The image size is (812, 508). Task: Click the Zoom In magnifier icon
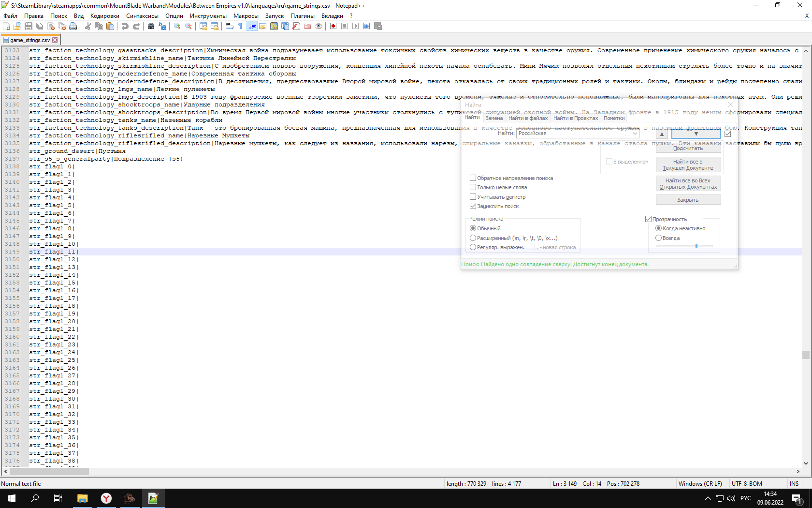click(177, 26)
